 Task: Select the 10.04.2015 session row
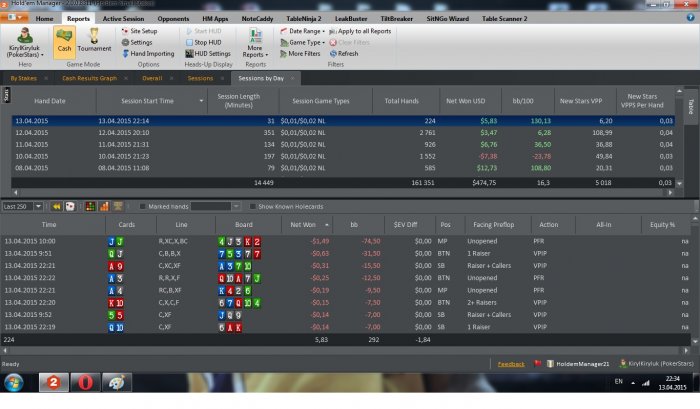click(x=343, y=156)
